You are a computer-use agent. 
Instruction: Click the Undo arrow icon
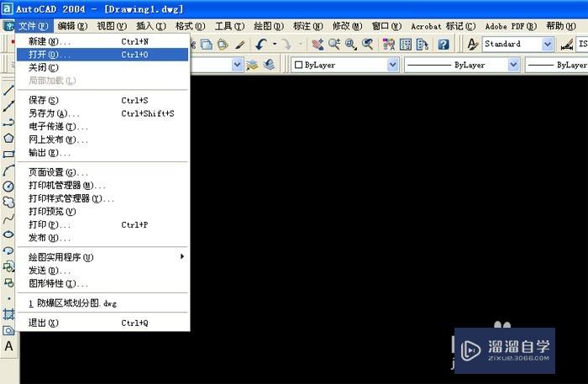[261, 45]
